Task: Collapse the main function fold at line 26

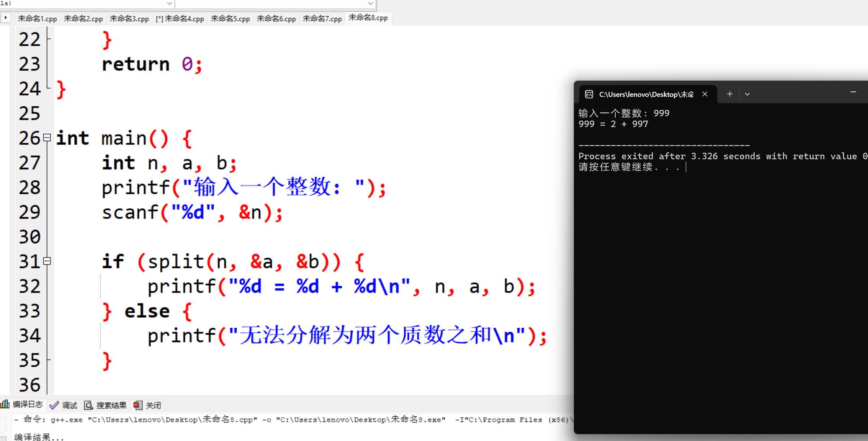Action: 47,138
